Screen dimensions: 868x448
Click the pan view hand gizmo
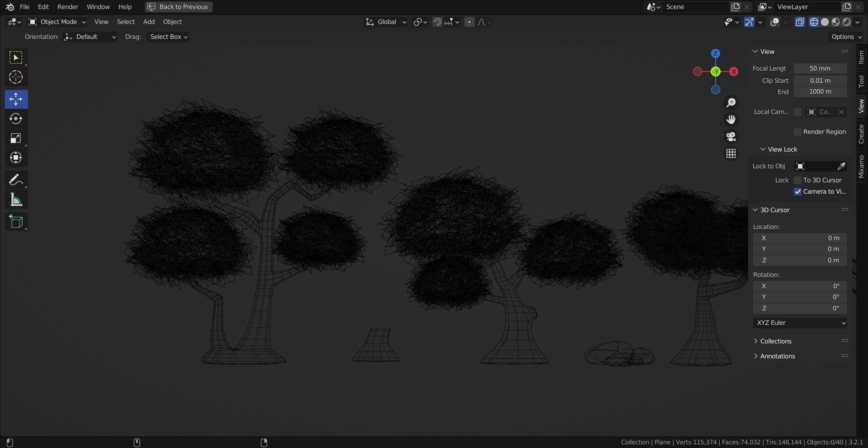(x=731, y=119)
